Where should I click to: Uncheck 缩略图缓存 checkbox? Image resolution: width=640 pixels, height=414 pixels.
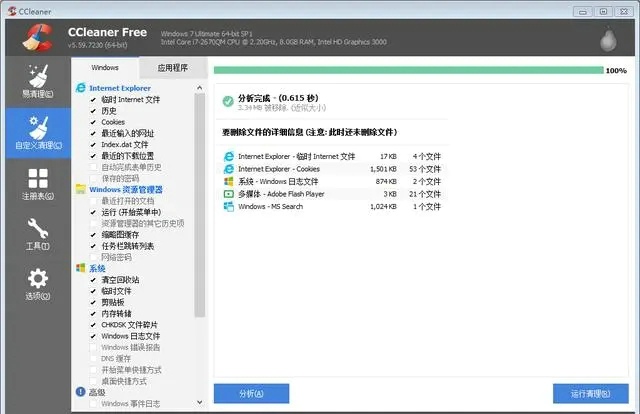93,235
